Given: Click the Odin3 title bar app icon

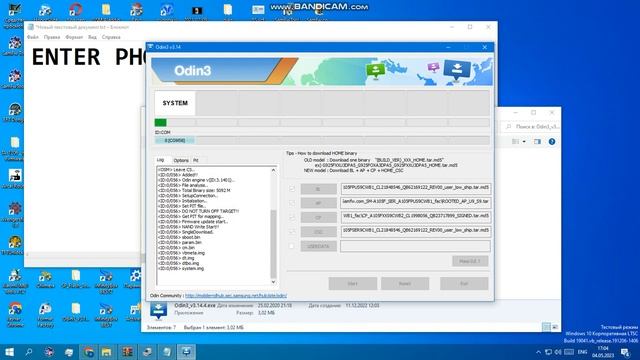Looking at the screenshot, I should tap(150, 47).
